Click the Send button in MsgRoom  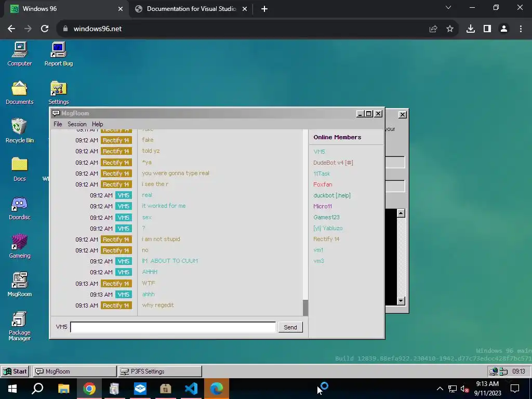290,327
